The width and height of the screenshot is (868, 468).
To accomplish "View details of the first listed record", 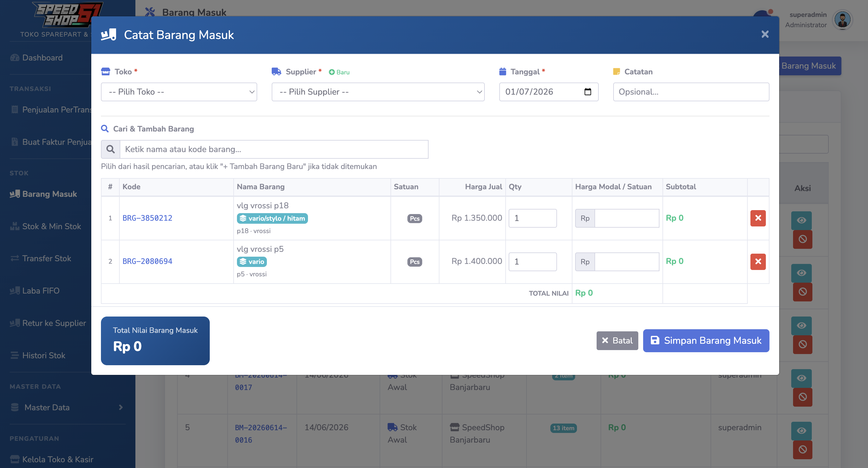I will [x=801, y=220].
